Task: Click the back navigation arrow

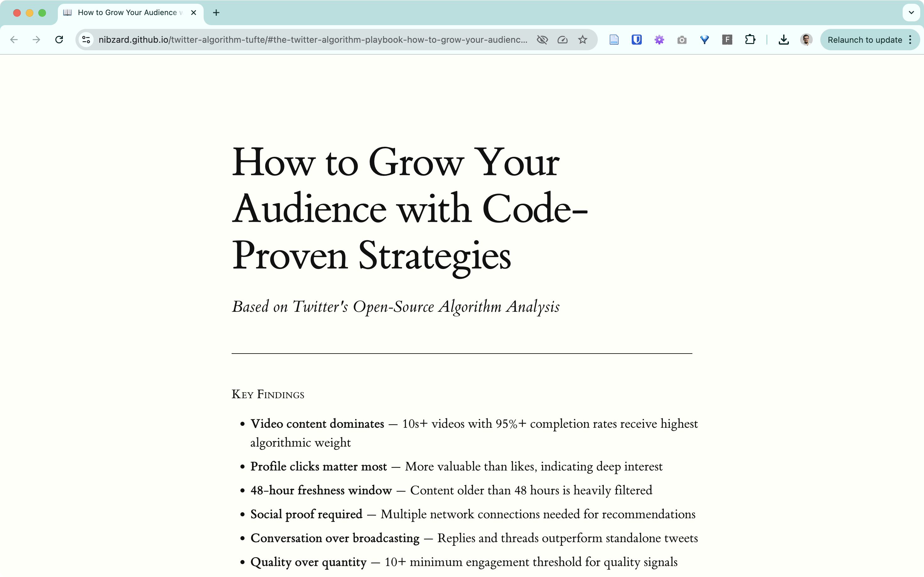Action: coord(14,39)
